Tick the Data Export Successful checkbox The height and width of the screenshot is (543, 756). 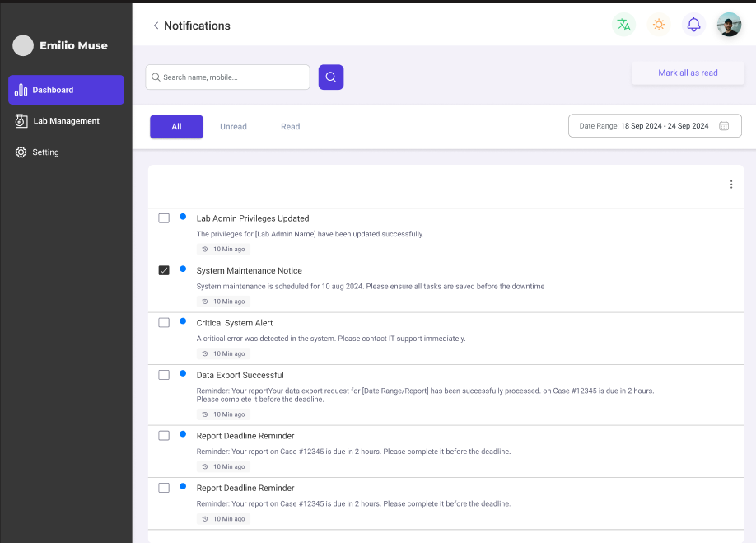point(164,375)
